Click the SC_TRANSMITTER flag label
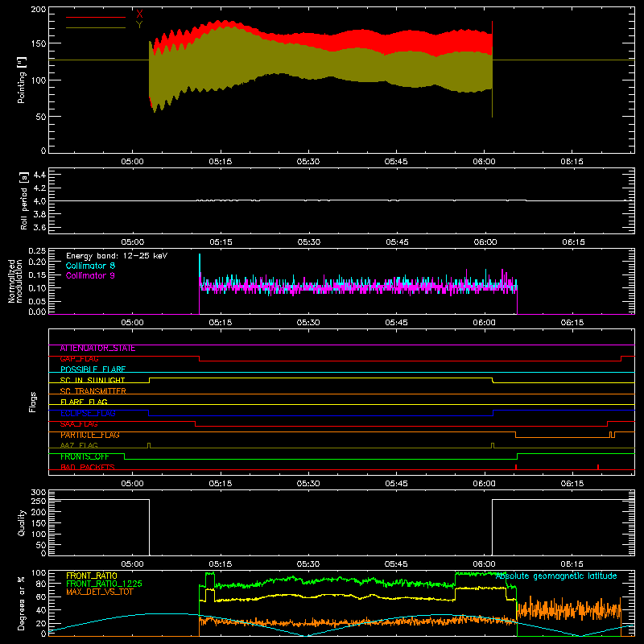The image size is (644, 644). [x=93, y=391]
